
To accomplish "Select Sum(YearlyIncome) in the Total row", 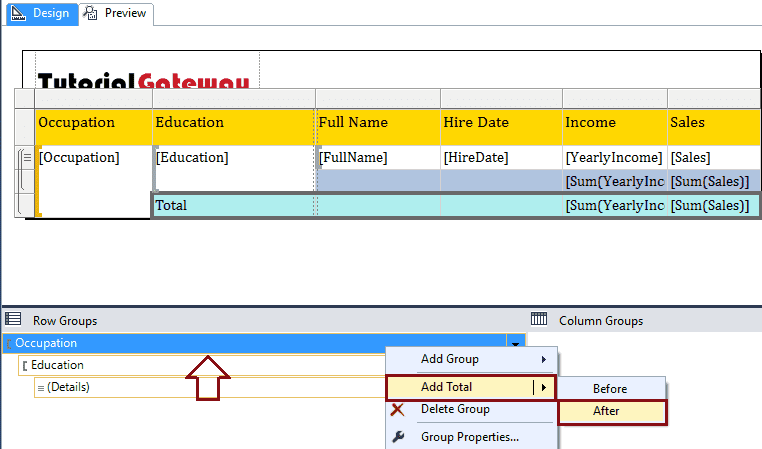I will point(615,205).
